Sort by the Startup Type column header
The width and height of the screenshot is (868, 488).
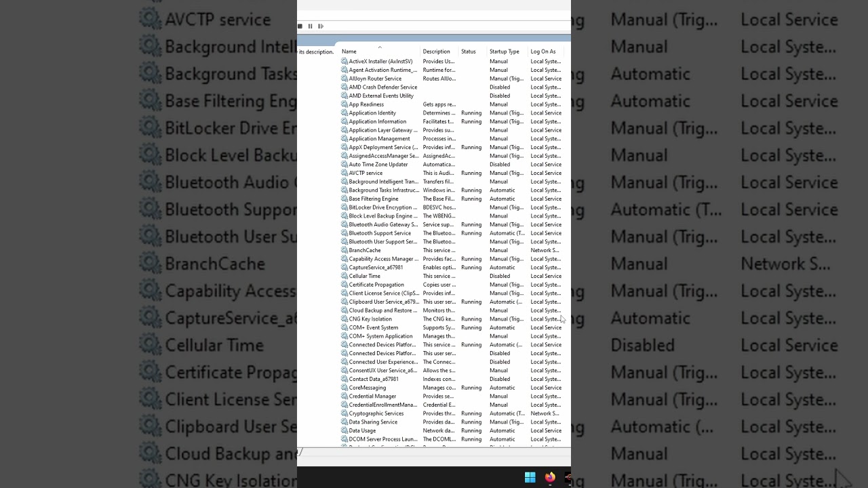click(505, 52)
